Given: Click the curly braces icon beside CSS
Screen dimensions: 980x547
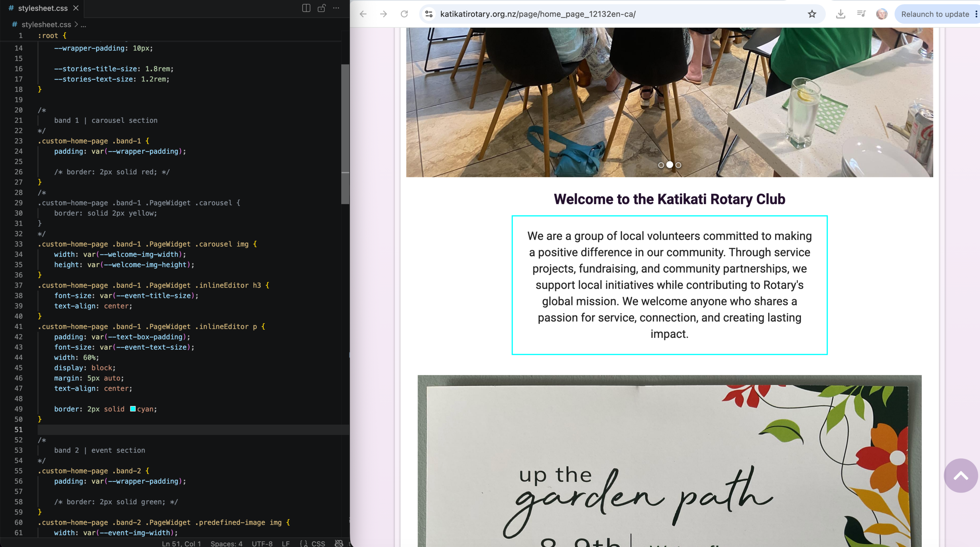Looking at the screenshot, I should (304, 543).
